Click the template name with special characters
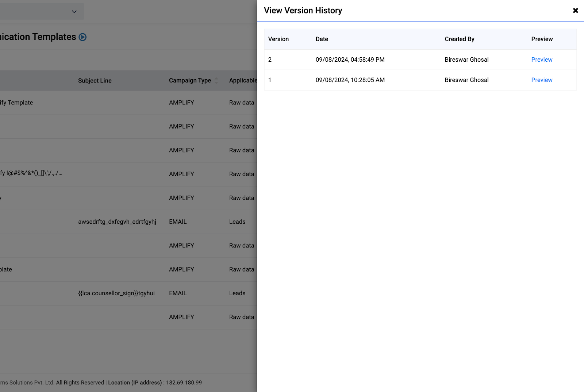This screenshot has height=392, width=584. click(31, 173)
